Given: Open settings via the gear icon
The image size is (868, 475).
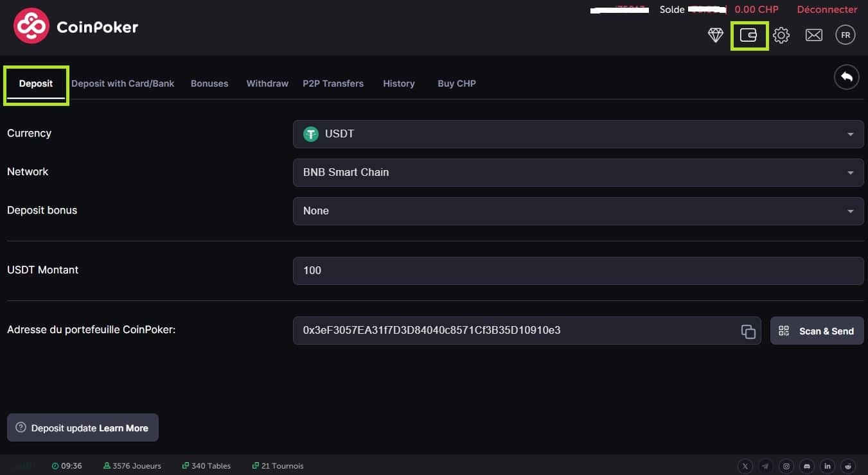Looking at the screenshot, I should 781,35.
